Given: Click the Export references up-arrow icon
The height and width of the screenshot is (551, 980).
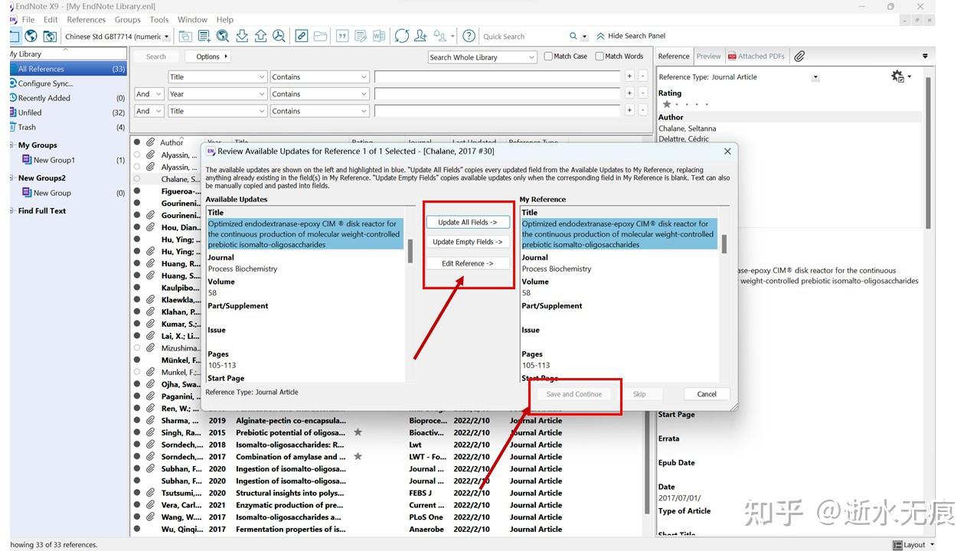Looking at the screenshot, I should (260, 35).
